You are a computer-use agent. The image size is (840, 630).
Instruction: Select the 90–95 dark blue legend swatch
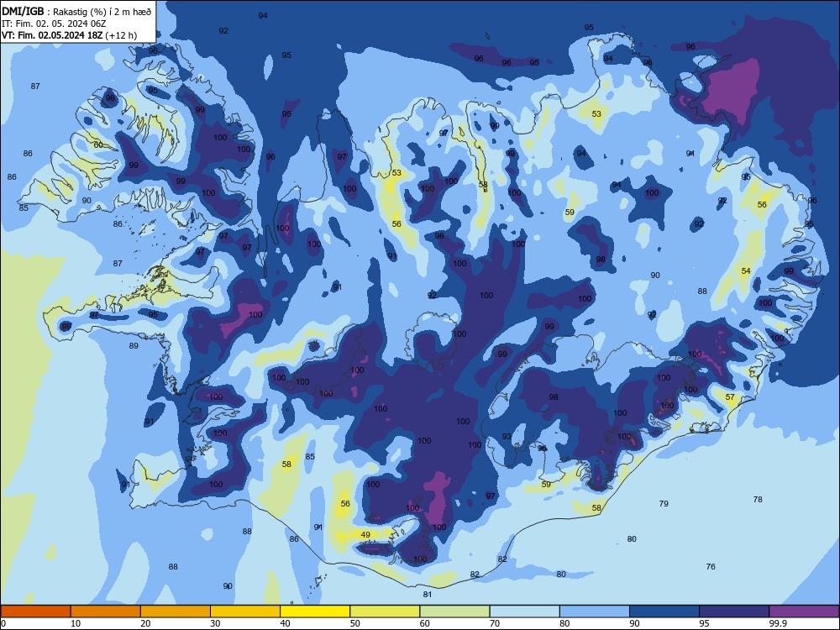[664, 612]
